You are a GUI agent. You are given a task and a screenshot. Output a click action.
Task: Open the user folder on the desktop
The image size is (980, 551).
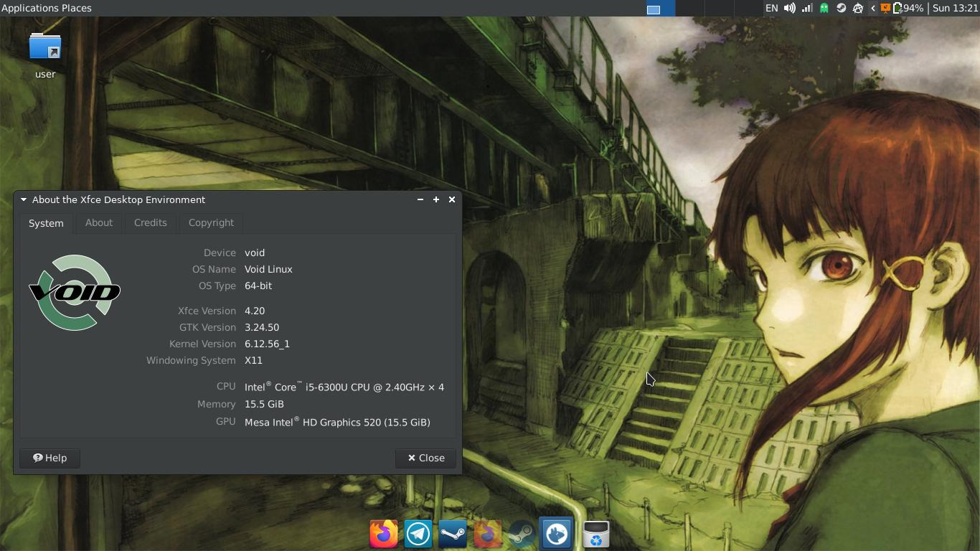click(45, 49)
